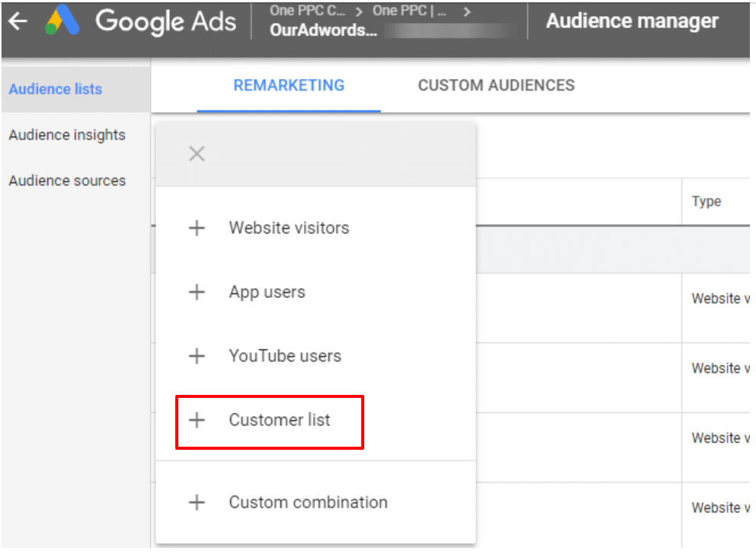Viewport: 756px width, 558px height.
Task: Choose Customer list option
Action: 280,420
